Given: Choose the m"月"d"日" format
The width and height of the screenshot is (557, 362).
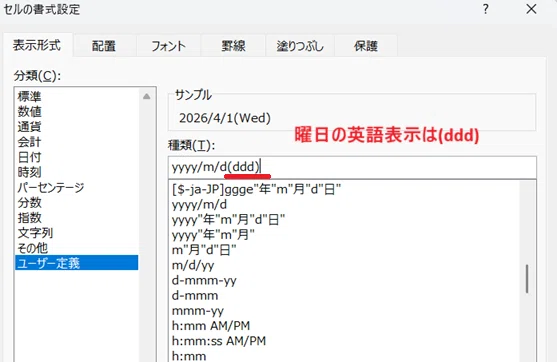Looking at the screenshot, I should pyautogui.click(x=344, y=250).
